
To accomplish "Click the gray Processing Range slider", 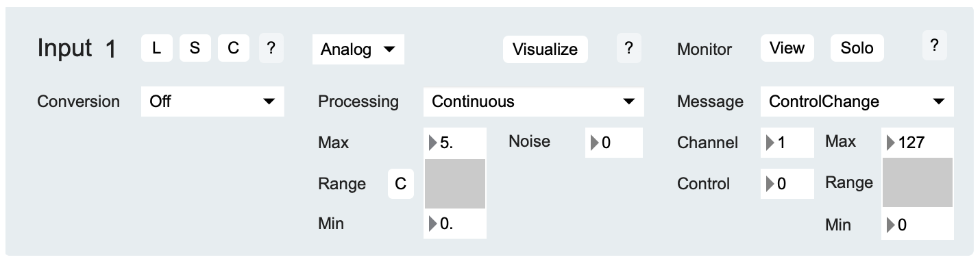I will (x=455, y=183).
